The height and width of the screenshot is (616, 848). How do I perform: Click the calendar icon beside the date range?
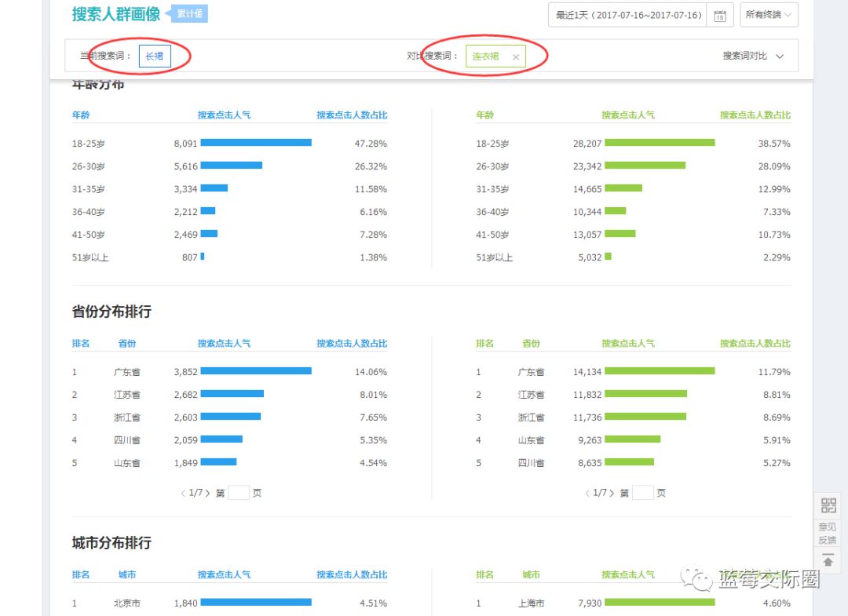click(719, 16)
